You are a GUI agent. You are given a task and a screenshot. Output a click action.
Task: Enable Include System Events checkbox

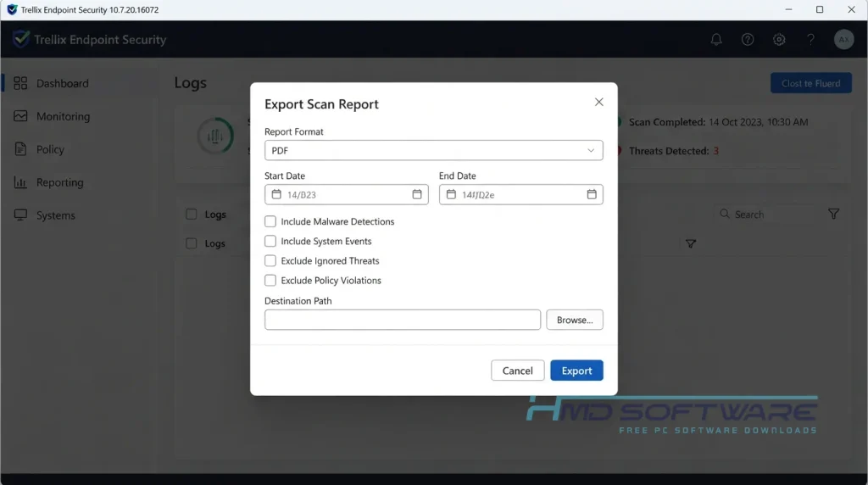tap(270, 242)
